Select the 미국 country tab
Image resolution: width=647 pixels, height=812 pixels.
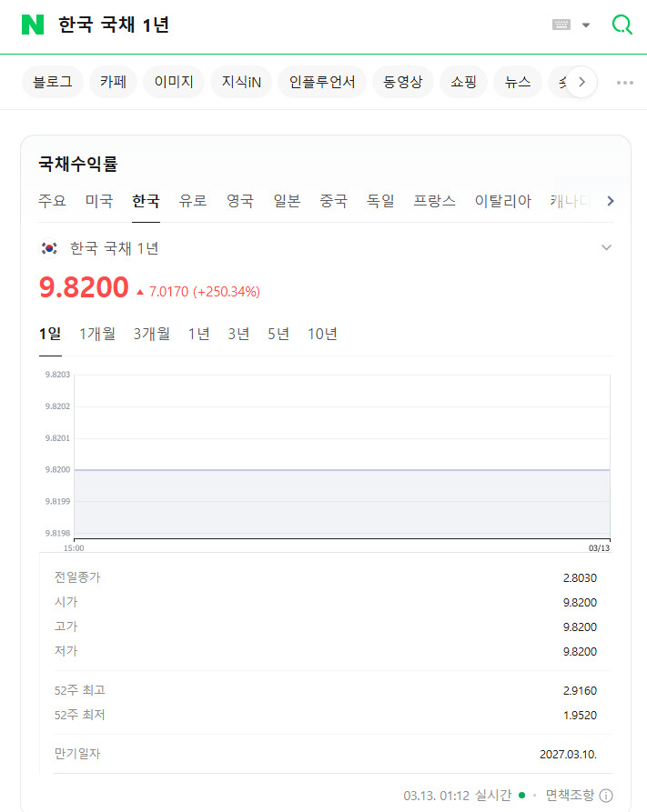(x=99, y=201)
